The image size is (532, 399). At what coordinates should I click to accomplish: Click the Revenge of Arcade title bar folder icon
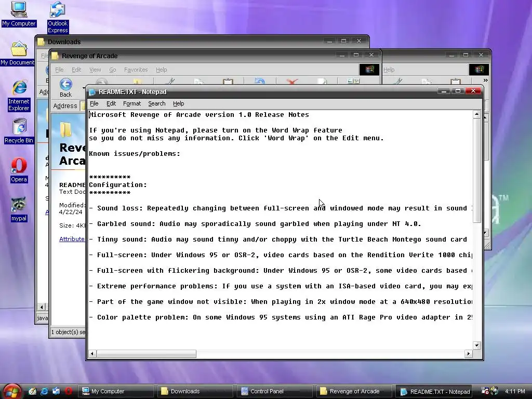[55, 56]
